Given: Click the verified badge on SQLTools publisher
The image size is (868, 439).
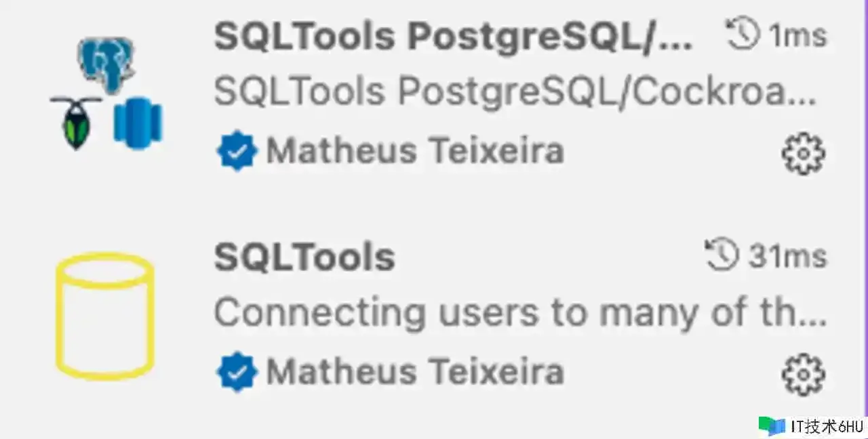Looking at the screenshot, I should pyautogui.click(x=237, y=372).
